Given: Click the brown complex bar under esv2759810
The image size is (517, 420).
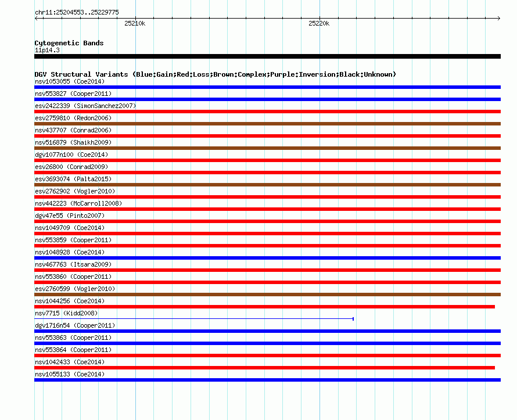Looking at the screenshot, I should coord(267,124).
